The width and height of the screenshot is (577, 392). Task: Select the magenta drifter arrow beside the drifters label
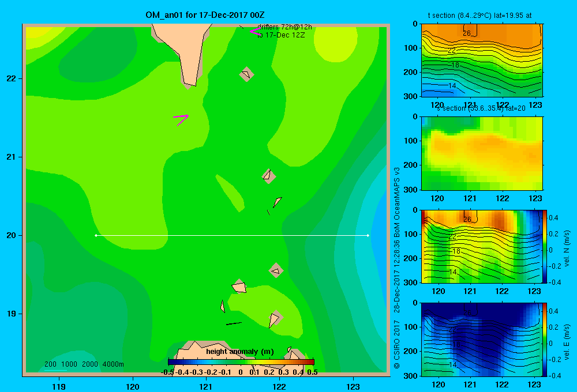pyautogui.click(x=254, y=32)
